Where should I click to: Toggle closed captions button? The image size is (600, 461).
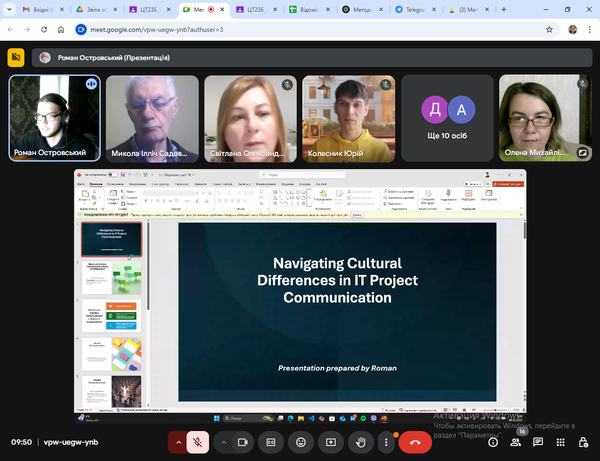pos(271,442)
